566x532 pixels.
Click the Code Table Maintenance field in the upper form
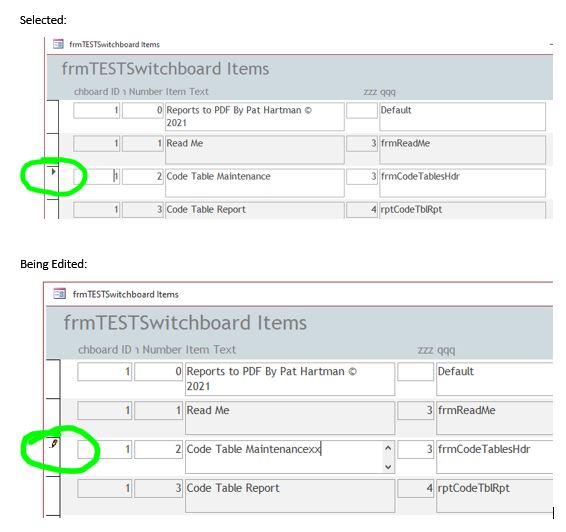[255, 183]
